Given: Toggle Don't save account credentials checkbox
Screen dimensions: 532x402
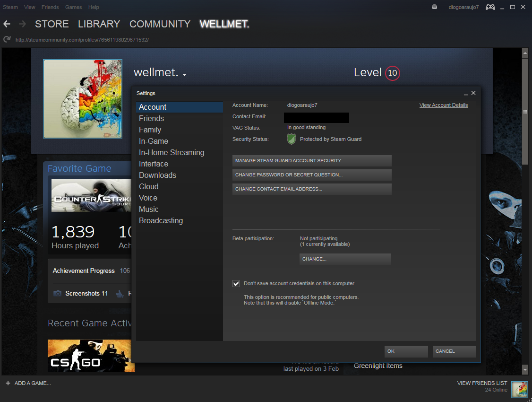Looking at the screenshot, I should tap(236, 283).
